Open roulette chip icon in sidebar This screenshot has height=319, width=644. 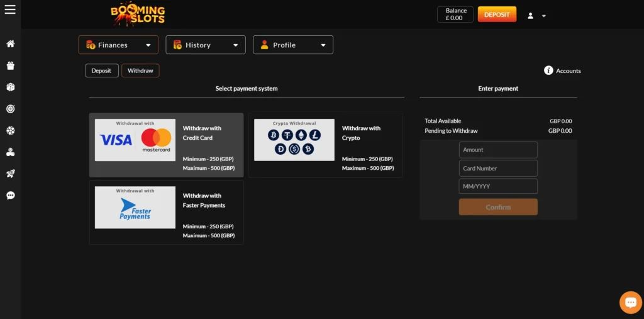click(11, 109)
